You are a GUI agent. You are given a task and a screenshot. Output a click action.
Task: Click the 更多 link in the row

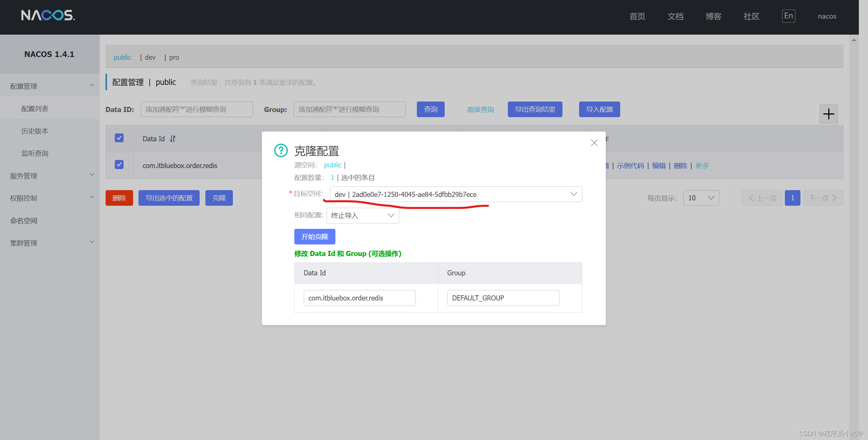702,166
